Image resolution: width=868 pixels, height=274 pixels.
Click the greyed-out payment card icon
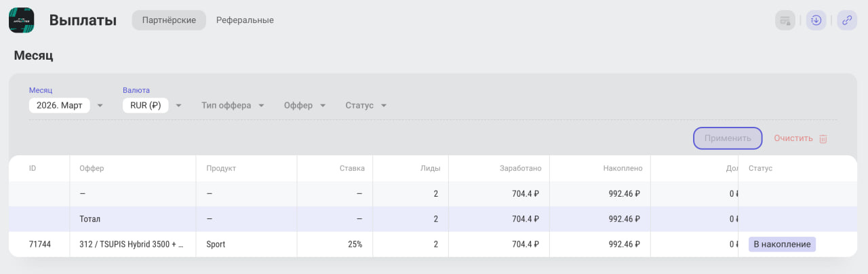[x=785, y=20]
